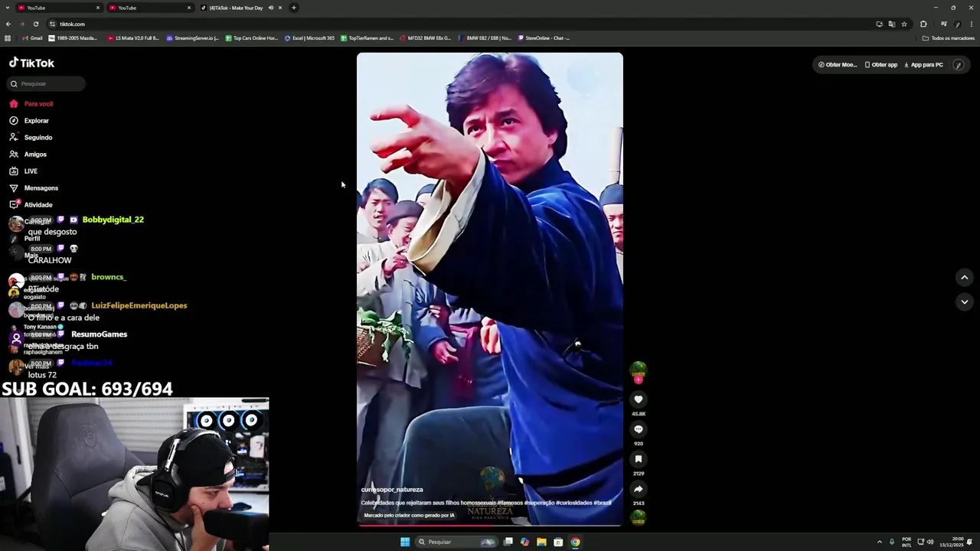Open StereOnline Chat bookmark
The height and width of the screenshot is (551, 980).
point(544,38)
